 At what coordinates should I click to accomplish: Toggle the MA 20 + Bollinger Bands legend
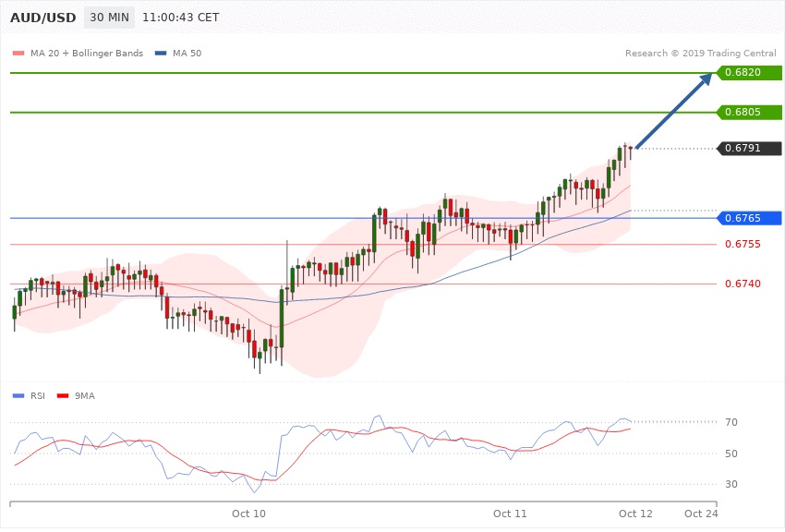[78, 54]
